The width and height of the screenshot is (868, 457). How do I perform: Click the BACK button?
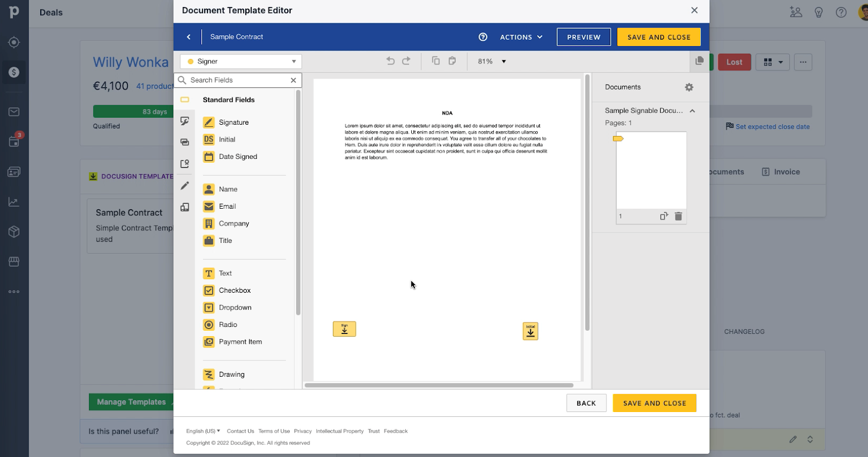(586, 403)
